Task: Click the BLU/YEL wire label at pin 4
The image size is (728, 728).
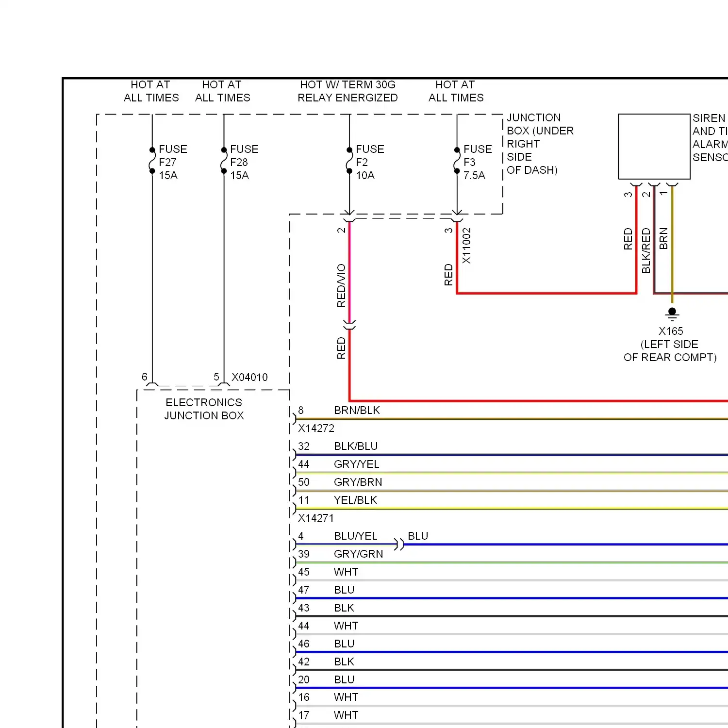Action: 355,536
